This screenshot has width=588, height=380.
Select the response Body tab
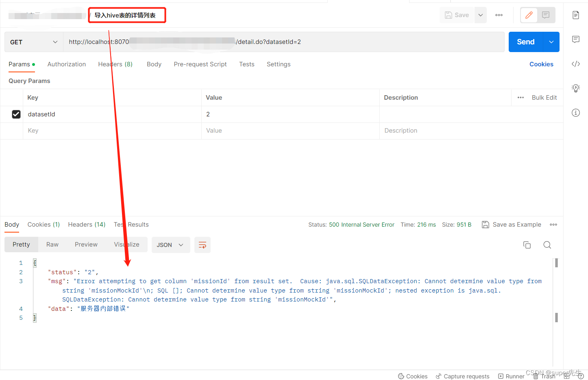pyautogui.click(x=12, y=225)
